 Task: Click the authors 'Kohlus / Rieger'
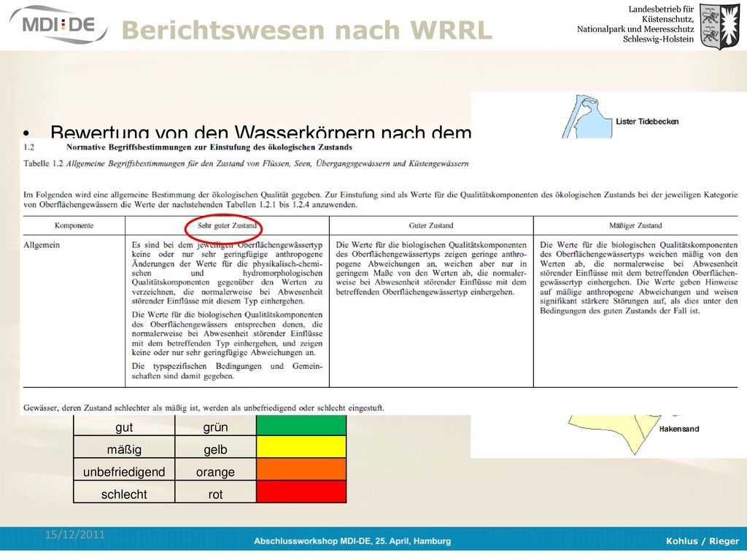[703, 541]
